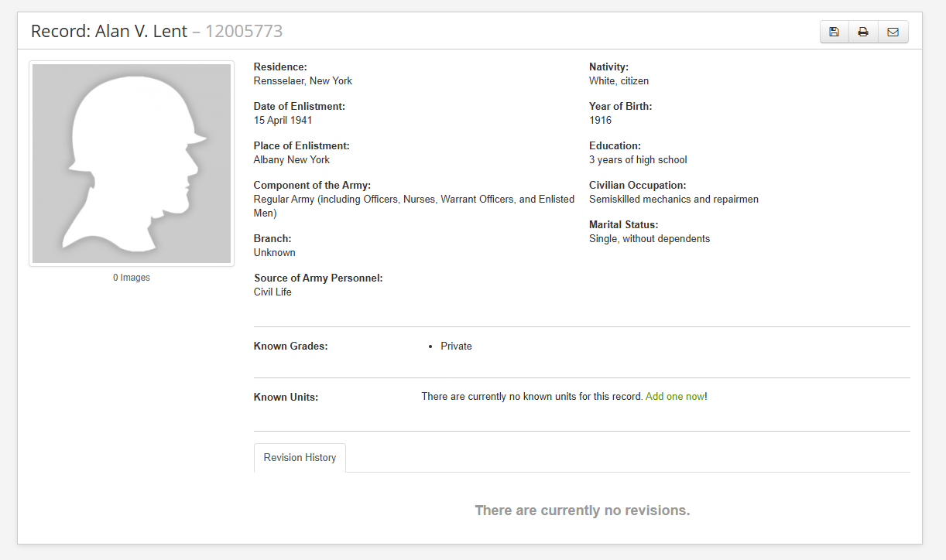946x560 pixels.
Task: Click the "Civil Life" source value
Action: (272, 292)
